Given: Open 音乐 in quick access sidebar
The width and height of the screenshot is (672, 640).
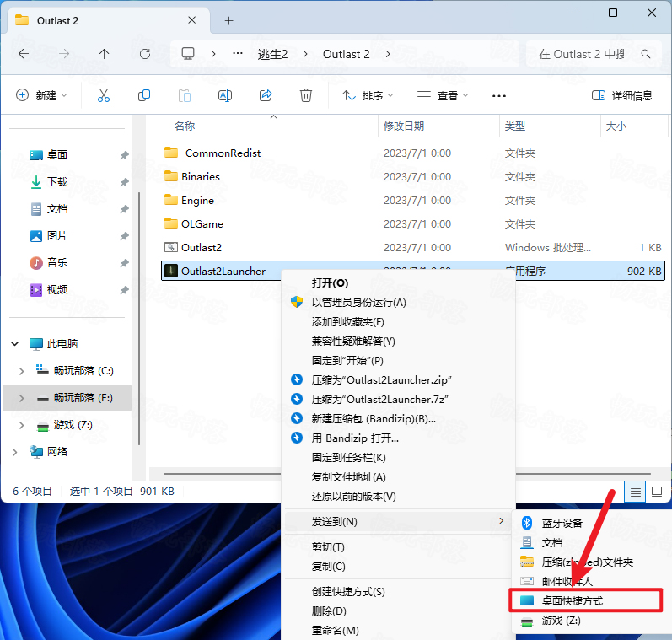Looking at the screenshot, I should click(x=56, y=262).
